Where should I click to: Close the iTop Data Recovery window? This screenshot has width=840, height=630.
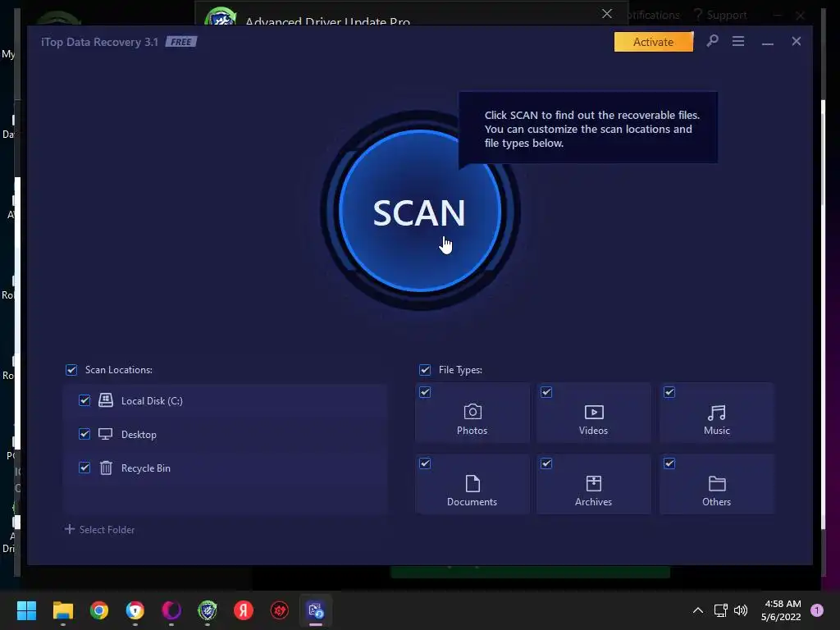pos(796,41)
